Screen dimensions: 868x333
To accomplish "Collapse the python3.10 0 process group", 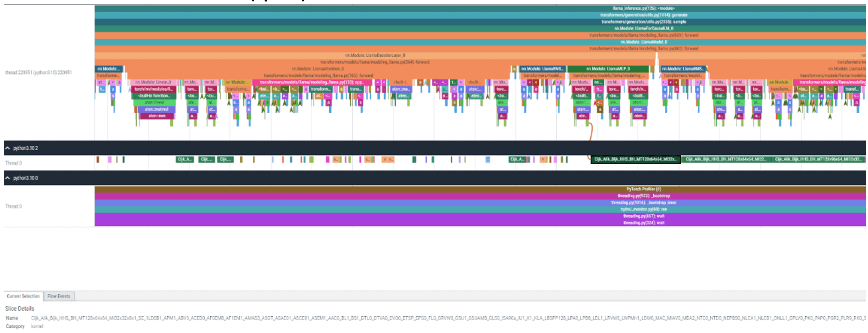I will (x=7, y=178).
